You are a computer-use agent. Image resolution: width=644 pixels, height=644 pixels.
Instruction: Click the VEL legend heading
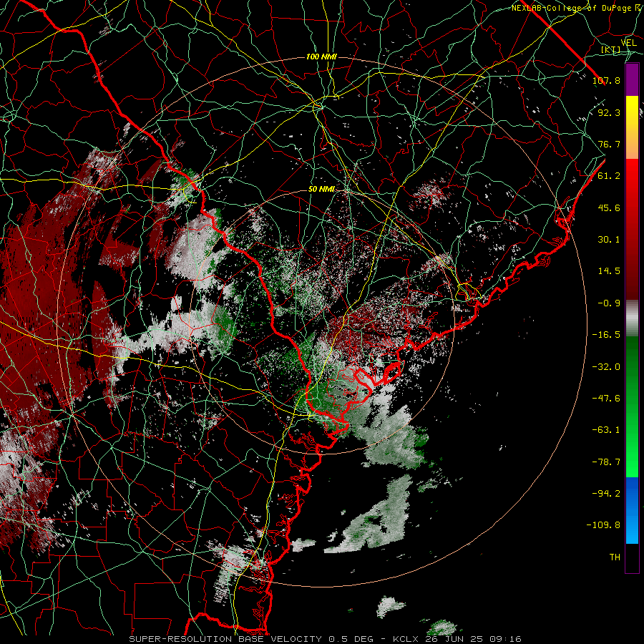628,43
